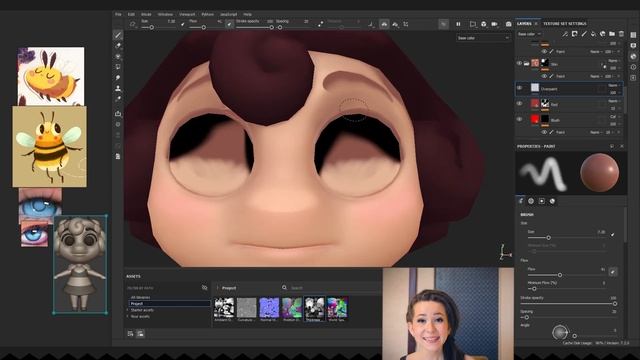Viewport: 640px width, 360px height.
Task: Hide the Red layer
Action: 519,104
